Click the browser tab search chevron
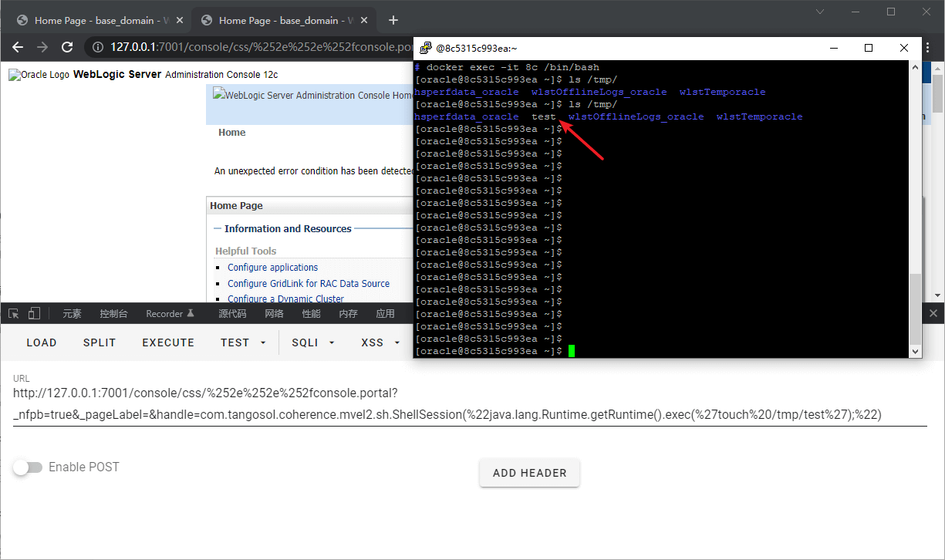Viewport: 945px width, 560px height. tap(820, 12)
